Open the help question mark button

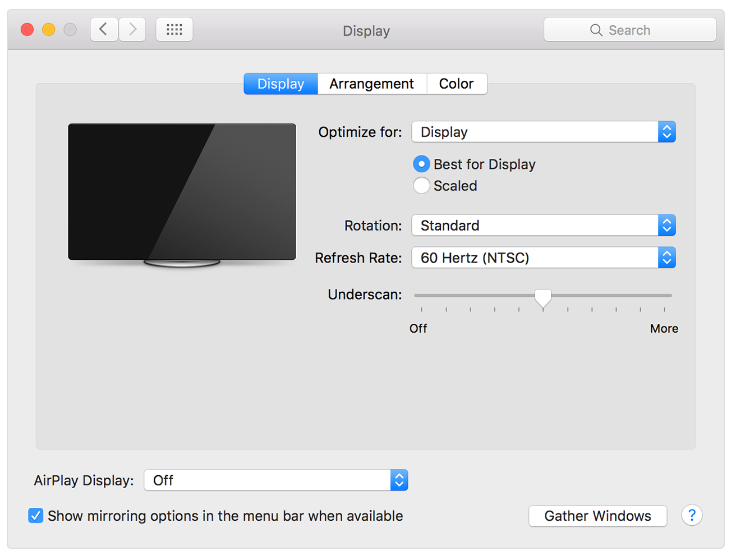692,515
